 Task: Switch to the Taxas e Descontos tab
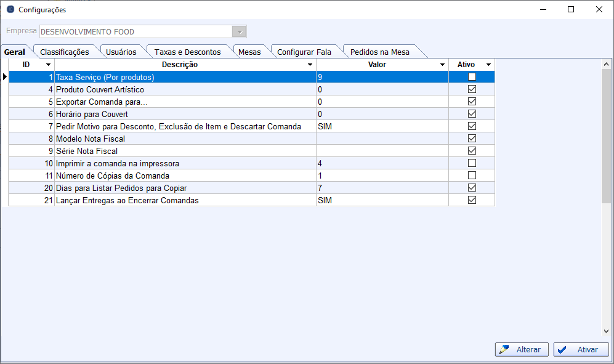tap(187, 52)
